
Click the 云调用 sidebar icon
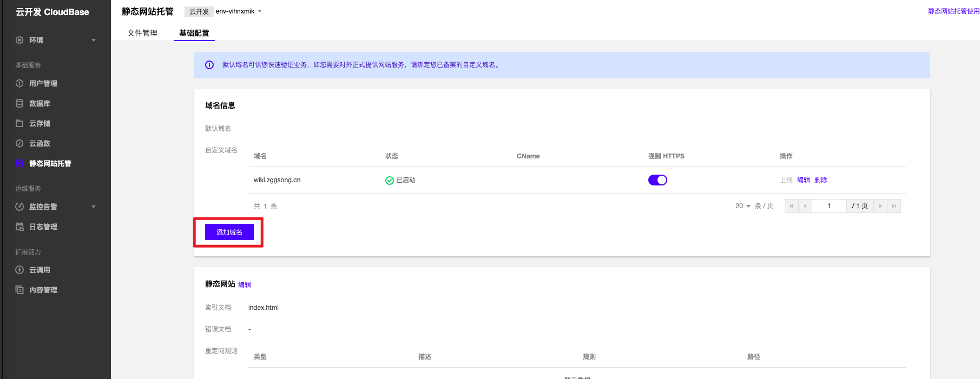pos(19,270)
